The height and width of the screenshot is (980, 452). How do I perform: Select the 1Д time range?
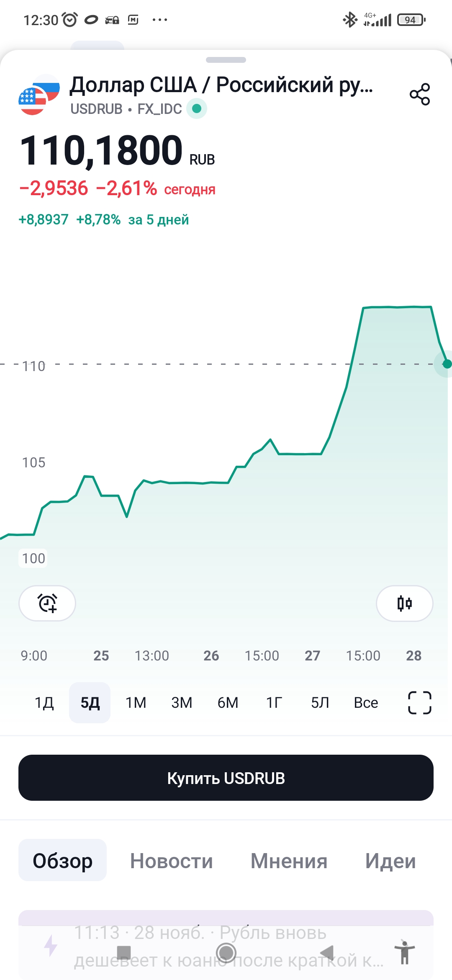pos(44,702)
